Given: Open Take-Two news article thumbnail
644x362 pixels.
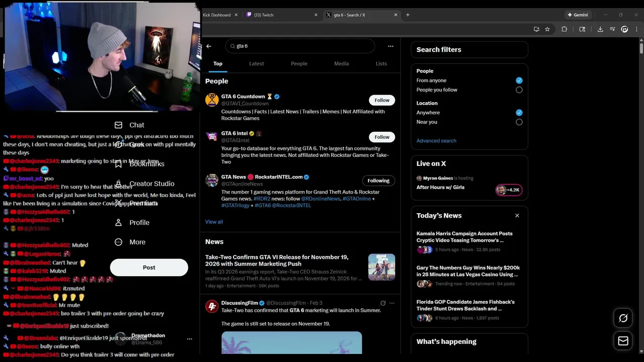Looking at the screenshot, I should pyautogui.click(x=381, y=267).
